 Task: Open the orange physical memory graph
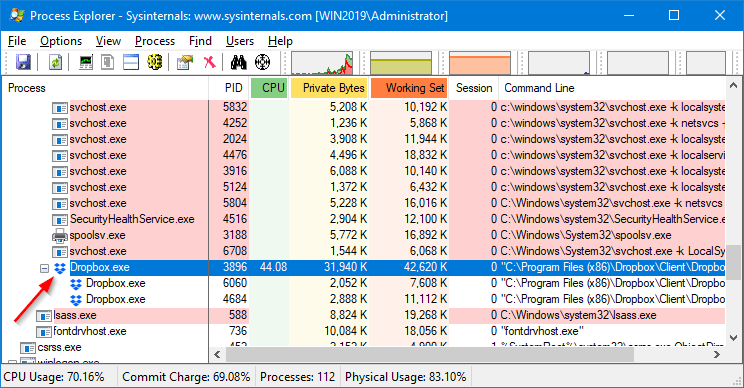pos(480,63)
